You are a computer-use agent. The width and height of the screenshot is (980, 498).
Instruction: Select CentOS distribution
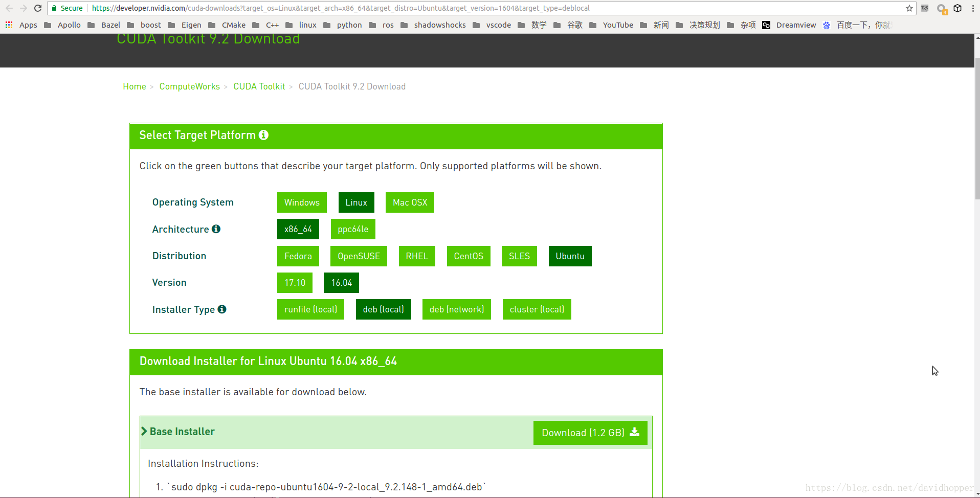pyautogui.click(x=469, y=256)
